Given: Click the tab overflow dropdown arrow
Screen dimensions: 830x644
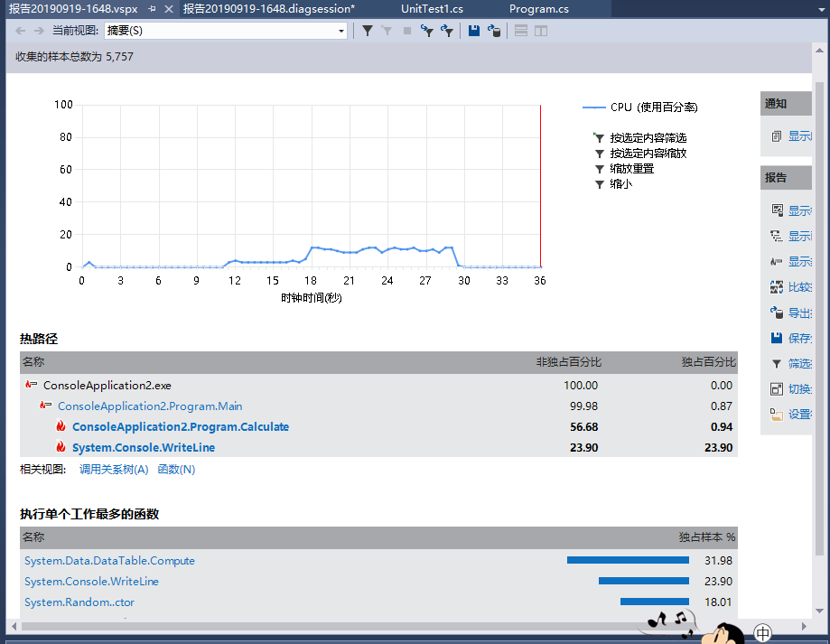Looking at the screenshot, I should coord(821,9).
